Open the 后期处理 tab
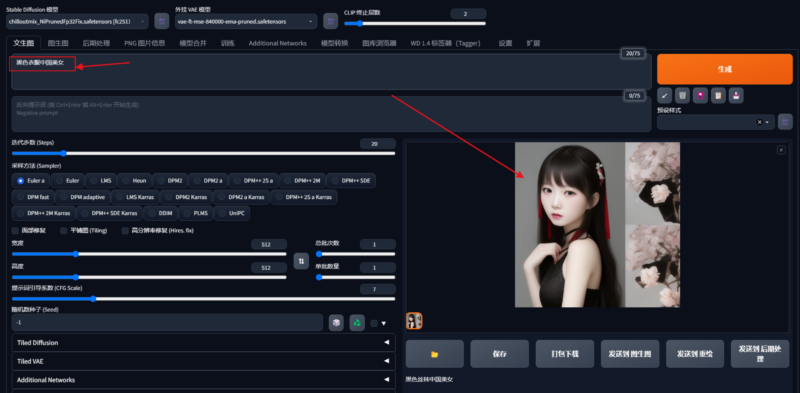The image size is (800, 393). [x=96, y=43]
